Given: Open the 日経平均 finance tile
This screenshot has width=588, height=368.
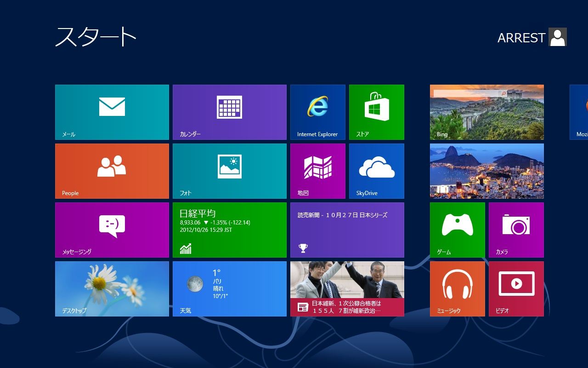Looking at the screenshot, I should click(230, 230).
